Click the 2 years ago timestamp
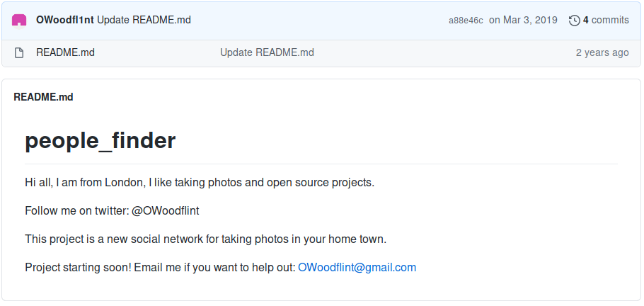The height and width of the screenshot is (306, 644). click(602, 52)
